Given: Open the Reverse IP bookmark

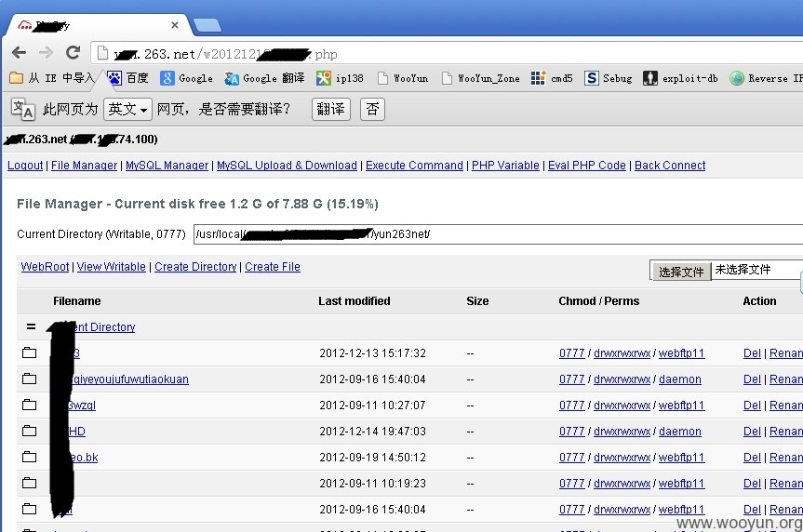Looking at the screenshot, I should coord(766,78).
